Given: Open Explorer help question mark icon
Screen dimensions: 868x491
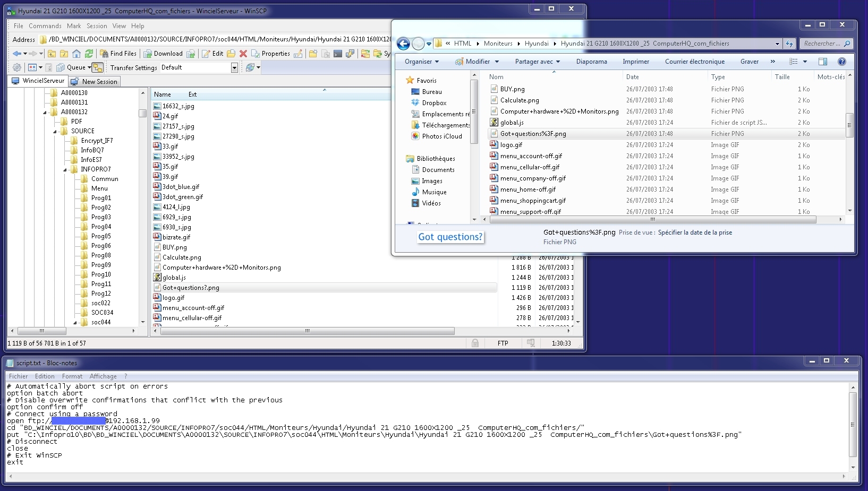Looking at the screenshot, I should 841,62.
